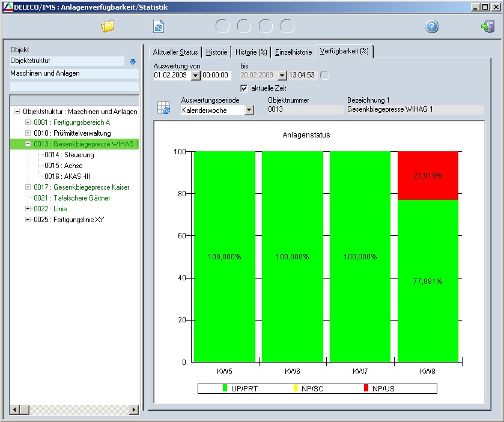This screenshot has height=422, width=504.
Task: Open the 'Auswertung von' date dropdown
Action: (195, 76)
